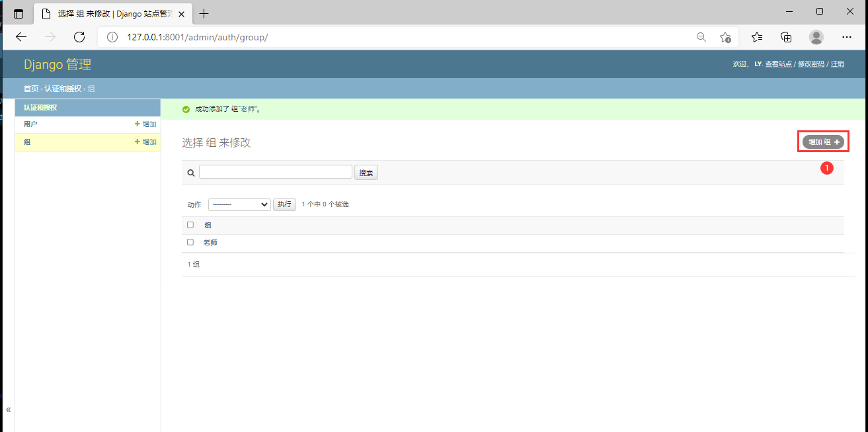
Task: View site information icon in address bar
Action: [x=113, y=37]
